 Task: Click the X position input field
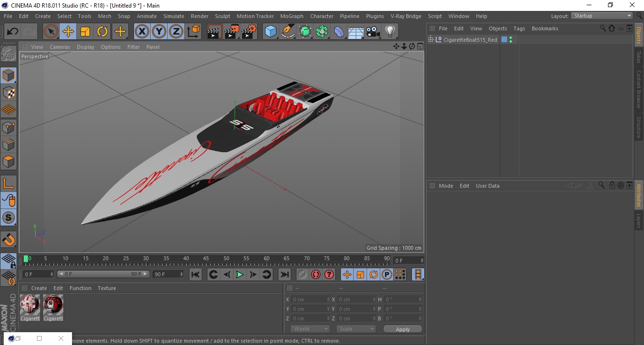(x=310, y=300)
